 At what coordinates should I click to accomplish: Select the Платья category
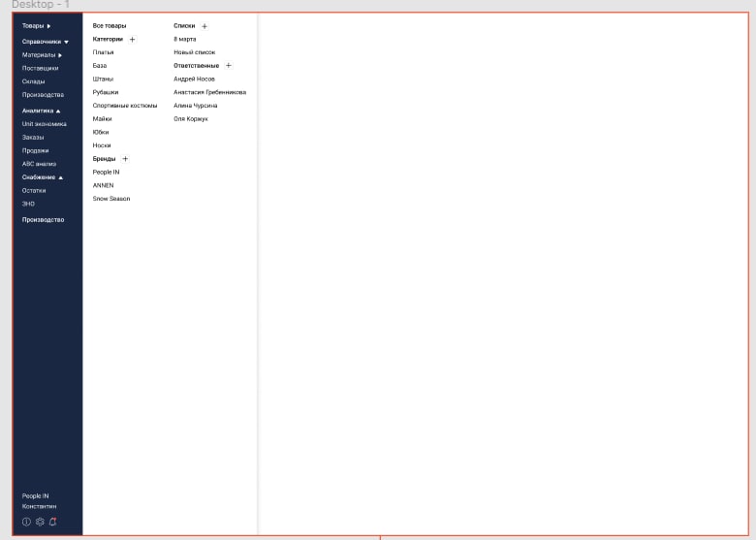[x=103, y=52]
